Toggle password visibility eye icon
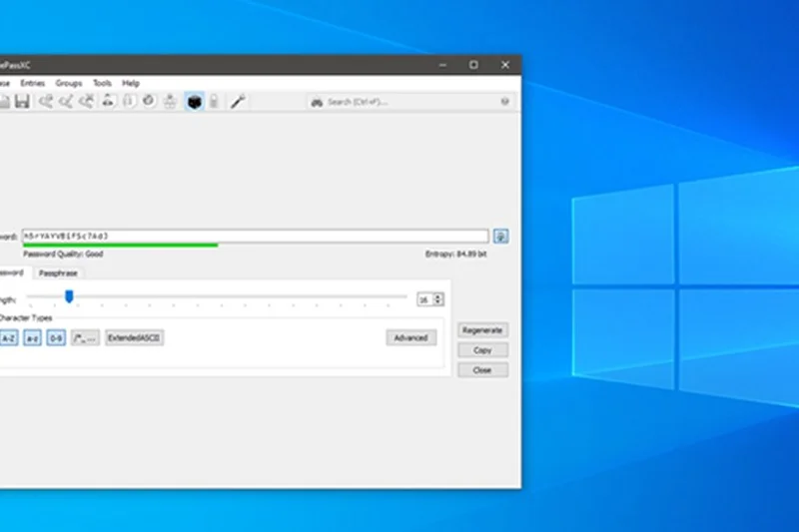Image resolution: width=799 pixels, height=532 pixels. coord(500,237)
